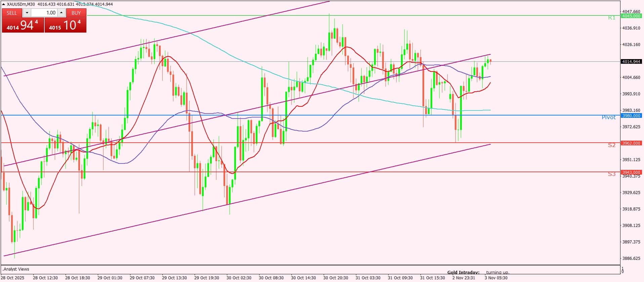This screenshot has width=644, height=282.
Task: Click the BUY button
Action: (76, 13)
